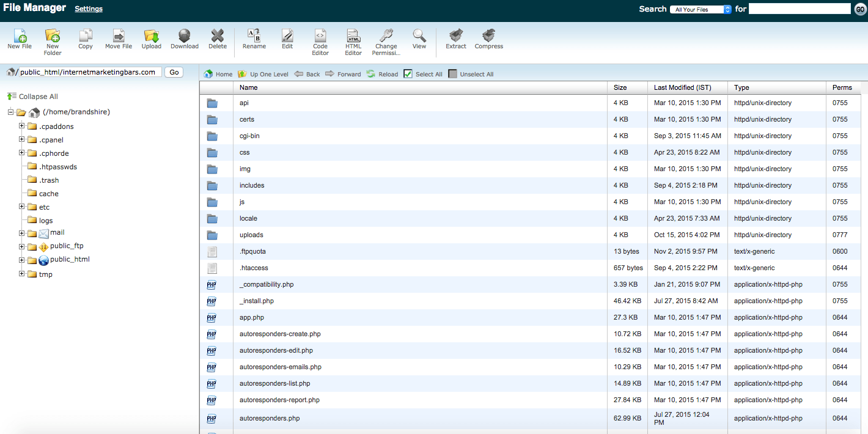Launch the HTML Editor
This screenshot has height=434, width=868.
[353, 42]
